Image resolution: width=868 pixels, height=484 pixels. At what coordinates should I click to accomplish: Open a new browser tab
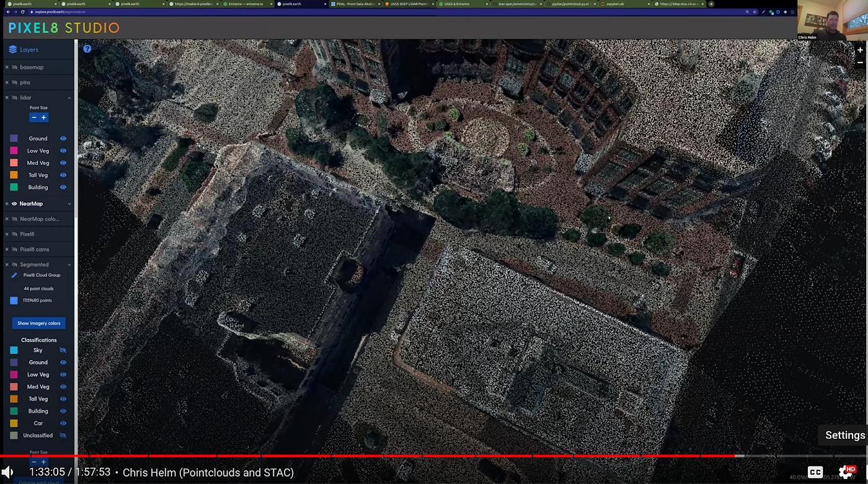[x=711, y=4]
